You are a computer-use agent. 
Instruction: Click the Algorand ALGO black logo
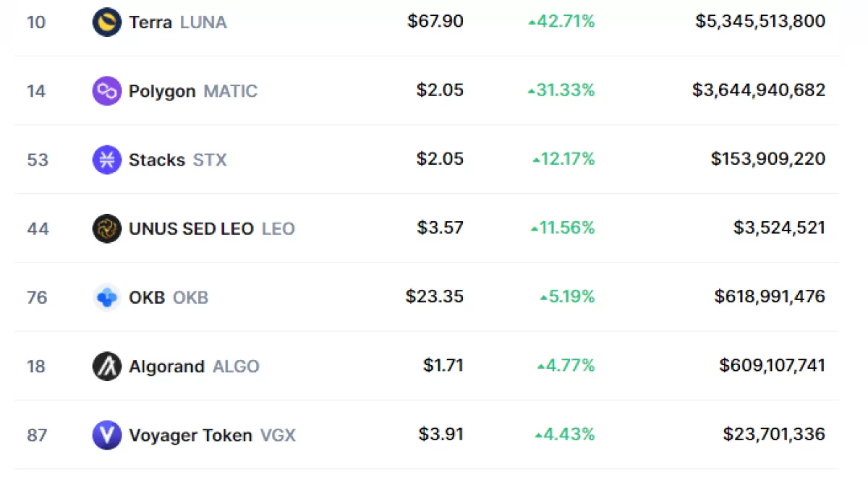107,367
